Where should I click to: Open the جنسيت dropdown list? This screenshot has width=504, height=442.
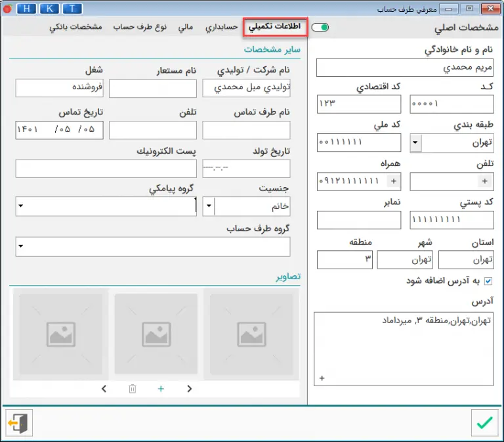(208, 206)
